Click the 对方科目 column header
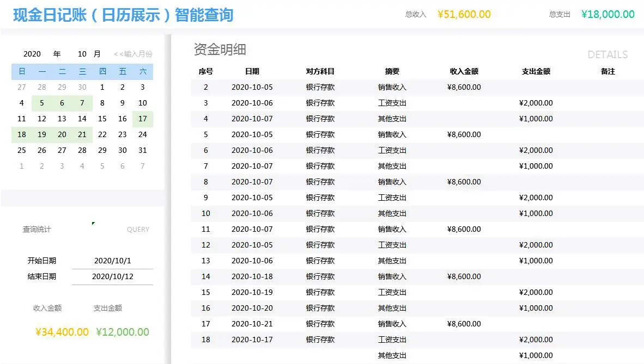This screenshot has width=644, height=364. (x=320, y=71)
